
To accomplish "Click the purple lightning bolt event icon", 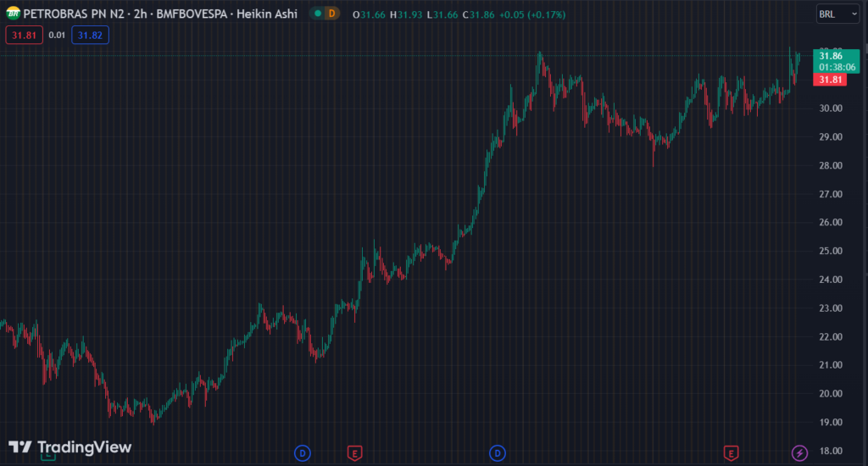I will pos(799,453).
